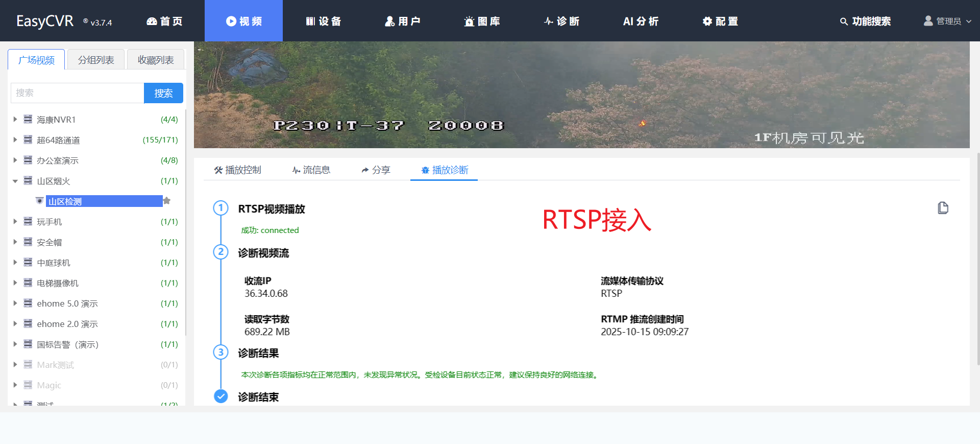The width and height of the screenshot is (980, 444).
Task: Expand the 海康NVR1 tree node
Action: click(15, 119)
